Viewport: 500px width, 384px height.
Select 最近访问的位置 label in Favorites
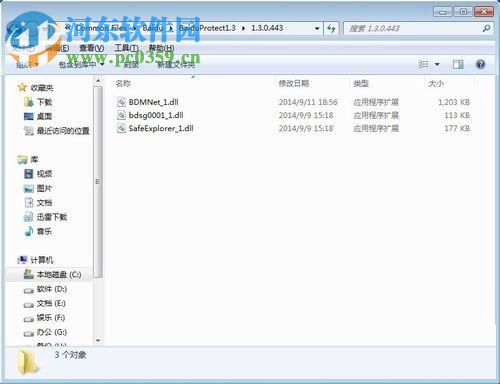click(63, 131)
